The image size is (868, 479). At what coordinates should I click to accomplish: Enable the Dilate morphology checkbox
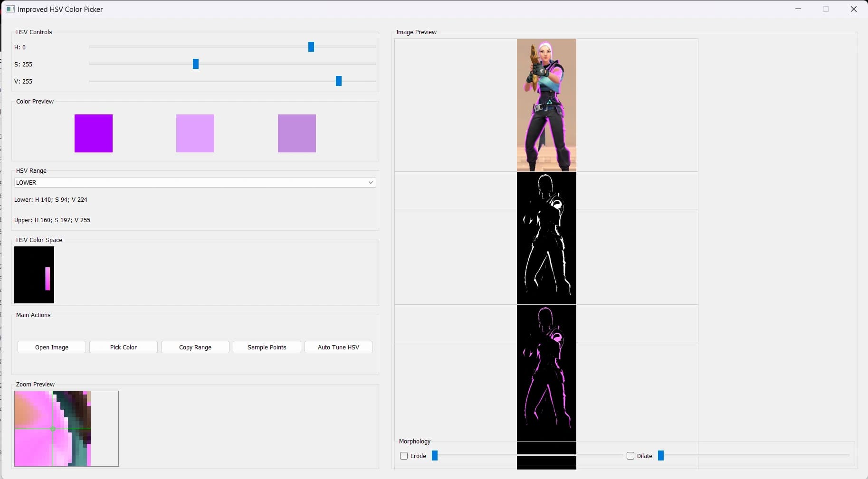(x=630, y=456)
